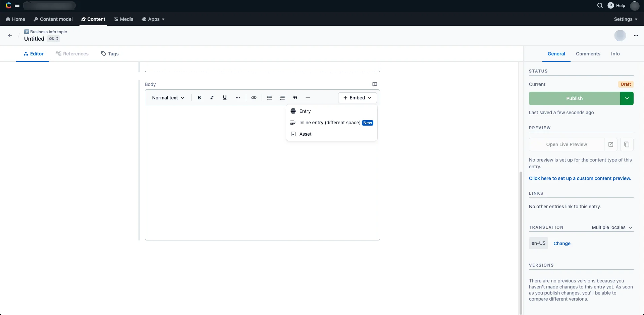Screen dimensions: 644x315
Task: Click the sidebar vertical scrollbar
Action: pyautogui.click(x=521, y=243)
